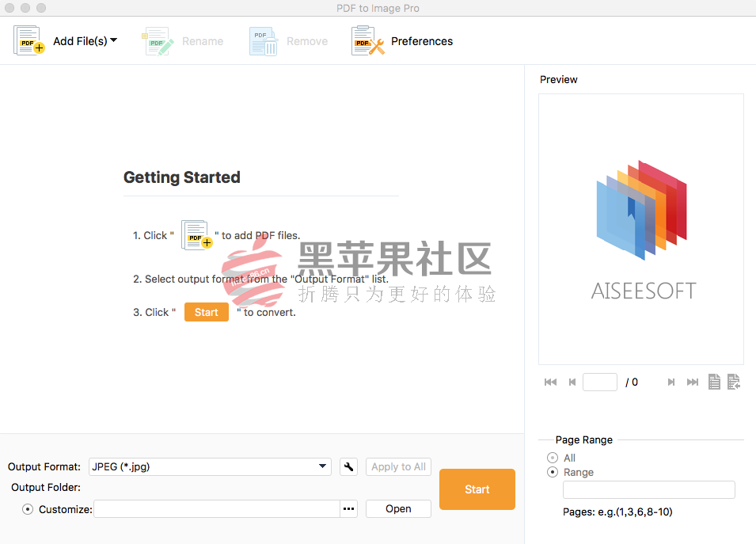Go to first page in preview
Viewport: 756px width, 544px height.
coord(550,382)
